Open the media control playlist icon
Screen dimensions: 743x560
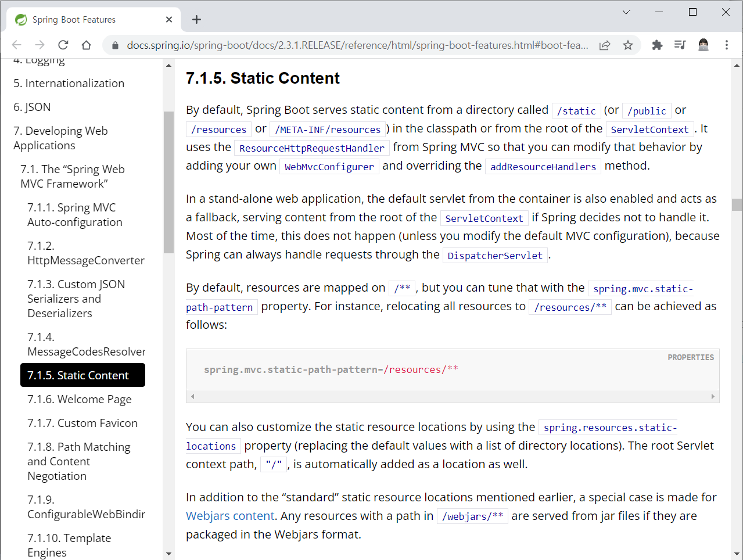[680, 45]
